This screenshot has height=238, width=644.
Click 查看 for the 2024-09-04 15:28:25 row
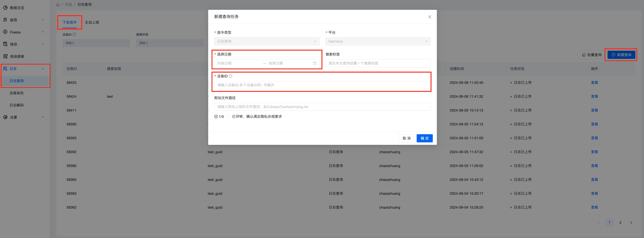click(594, 207)
